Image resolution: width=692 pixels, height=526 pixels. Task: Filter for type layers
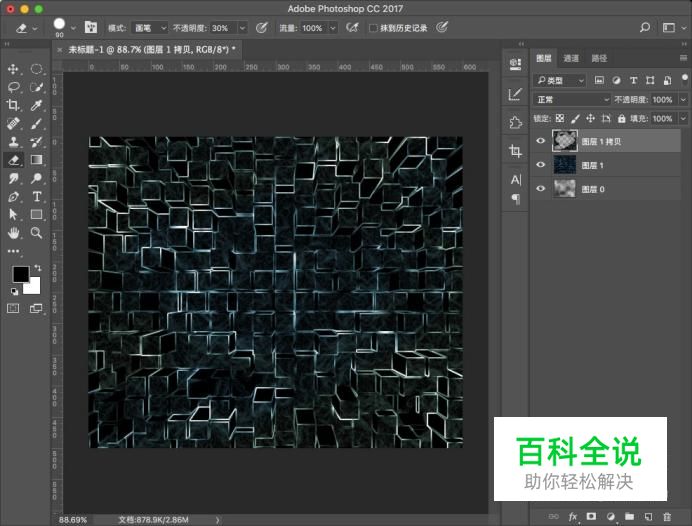[x=633, y=80]
